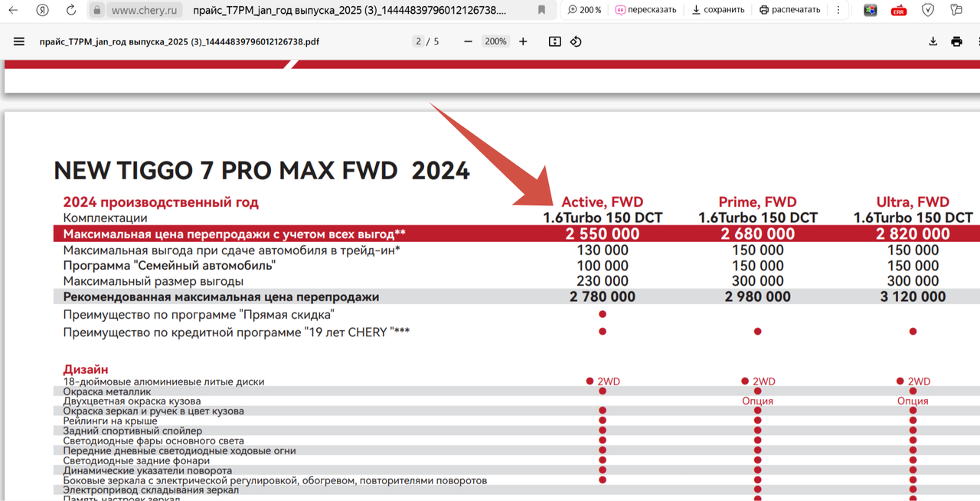This screenshot has width=980, height=501.
Task: Click the www.chery.ru address text
Action: (x=144, y=10)
